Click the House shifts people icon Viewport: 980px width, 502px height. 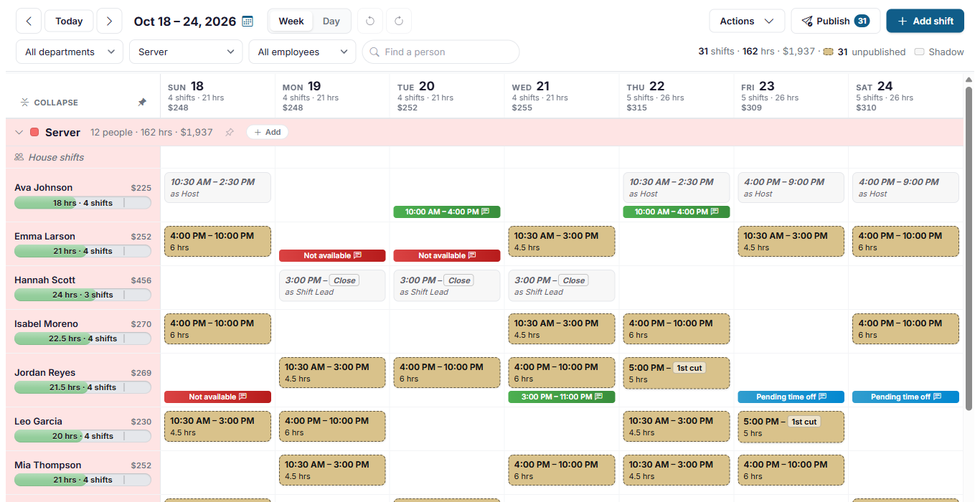(x=19, y=157)
